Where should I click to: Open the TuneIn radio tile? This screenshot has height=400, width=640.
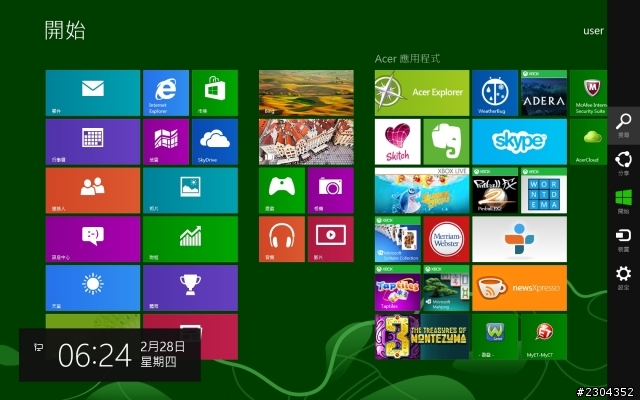(520, 239)
